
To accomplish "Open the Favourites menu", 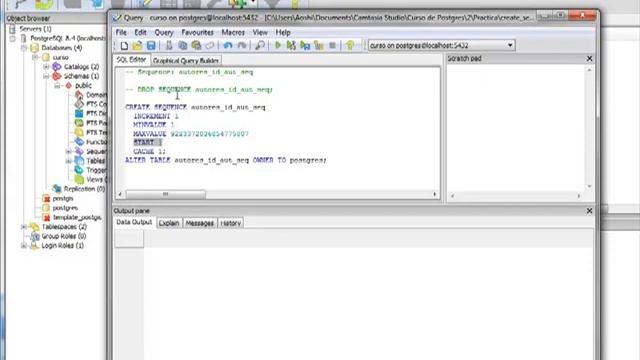I will click(x=198, y=32).
